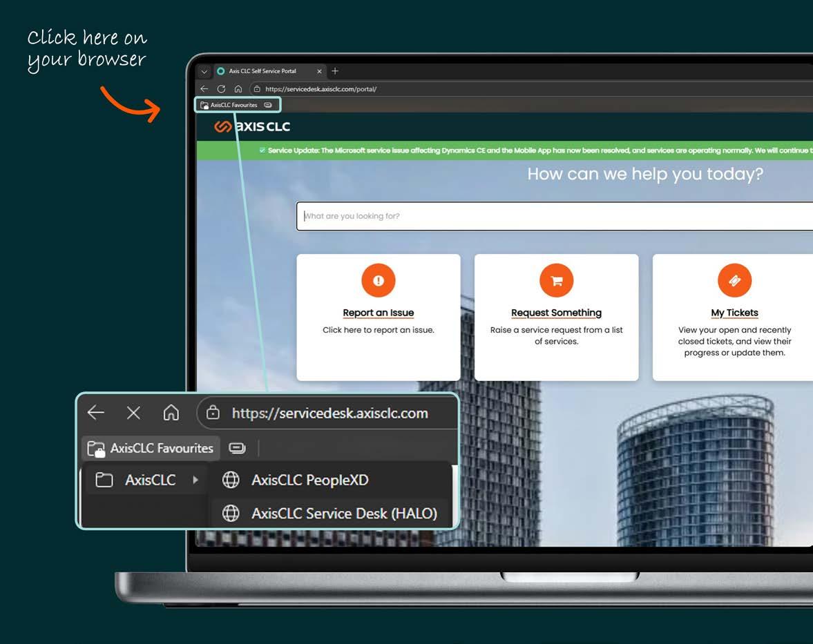Open the tab list chevron in laptop browser

[x=204, y=72]
